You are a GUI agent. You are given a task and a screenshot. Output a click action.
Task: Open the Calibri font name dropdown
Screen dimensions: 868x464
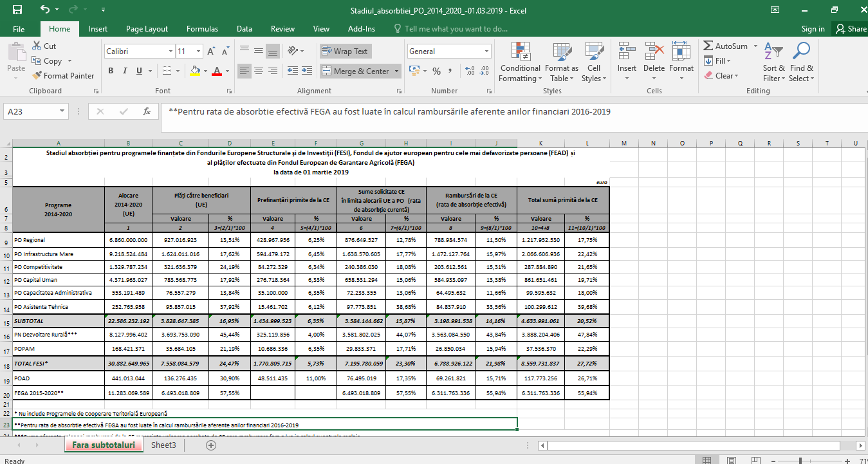tap(171, 51)
